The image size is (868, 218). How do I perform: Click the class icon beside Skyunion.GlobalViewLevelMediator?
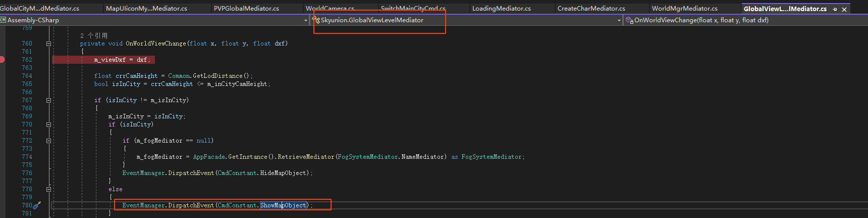point(316,20)
